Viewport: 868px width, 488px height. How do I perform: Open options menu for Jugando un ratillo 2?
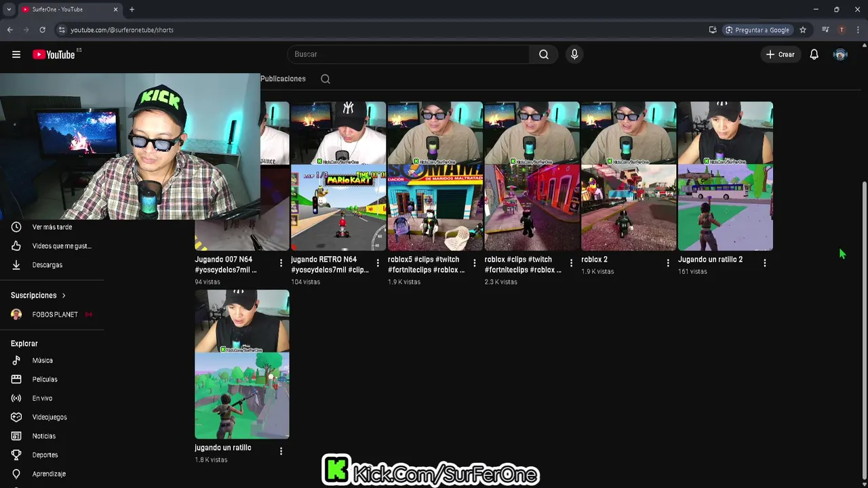click(x=764, y=263)
